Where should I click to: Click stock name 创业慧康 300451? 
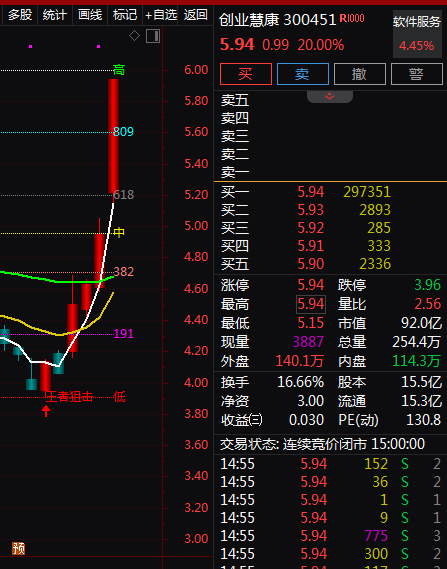278,20
